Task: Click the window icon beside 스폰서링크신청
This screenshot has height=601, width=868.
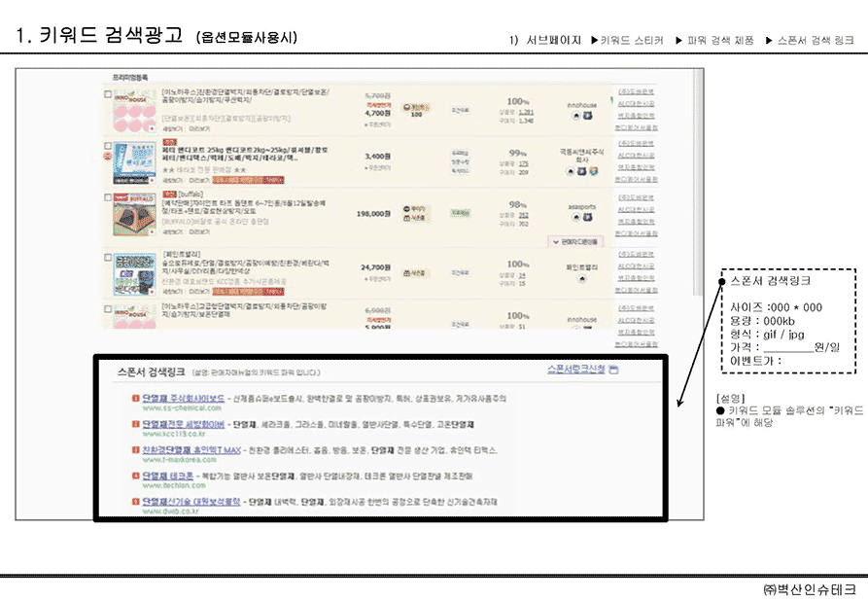Action: point(613,370)
